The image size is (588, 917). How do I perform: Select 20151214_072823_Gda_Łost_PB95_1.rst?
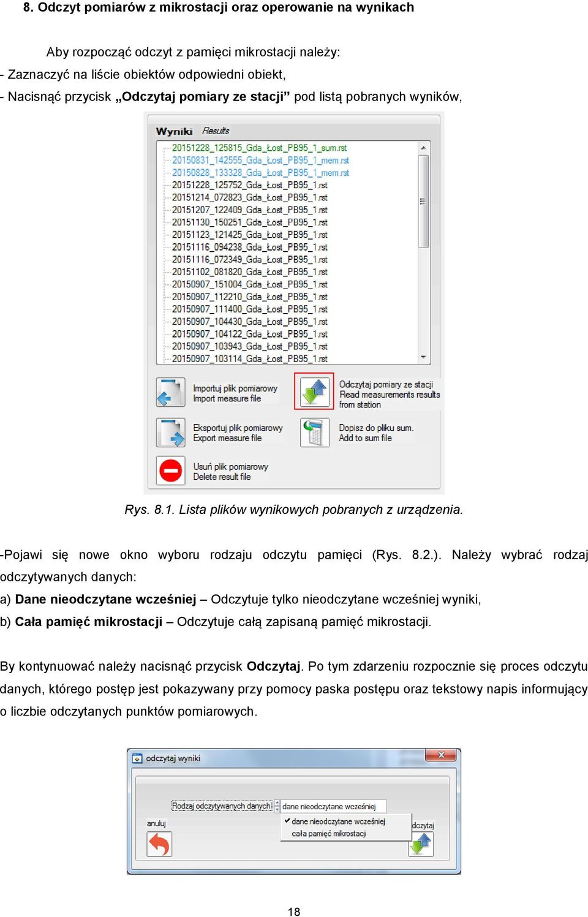tap(250, 197)
